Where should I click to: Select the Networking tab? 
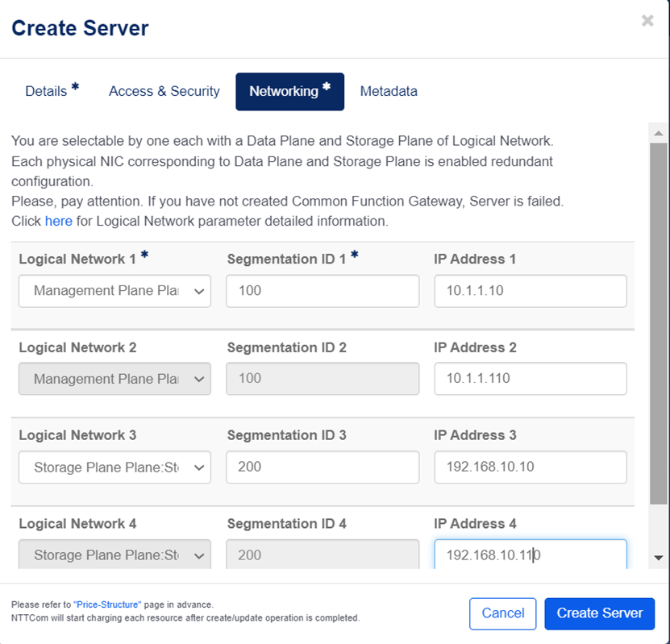(x=289, y=91)
